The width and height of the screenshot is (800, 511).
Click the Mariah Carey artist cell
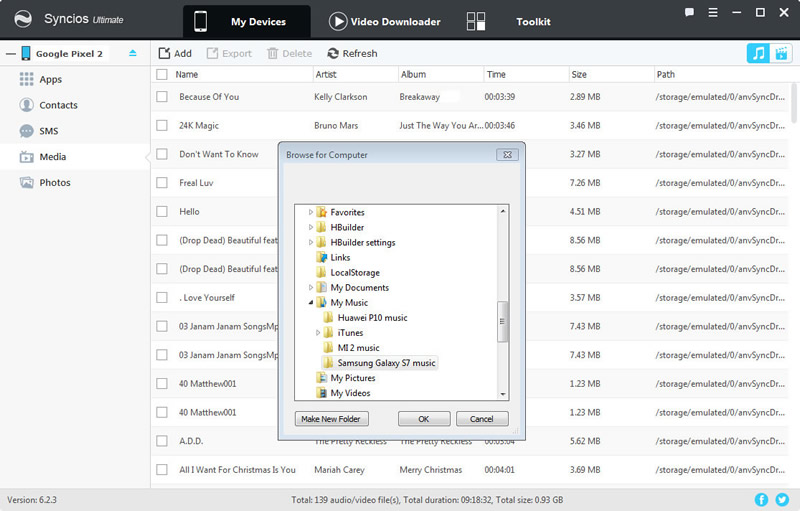click(339, 469)
